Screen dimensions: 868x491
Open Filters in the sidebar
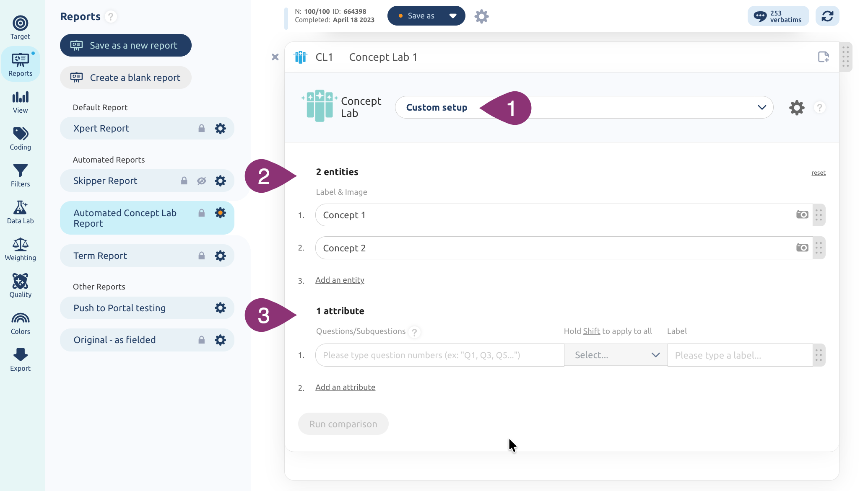coord(20,176)
